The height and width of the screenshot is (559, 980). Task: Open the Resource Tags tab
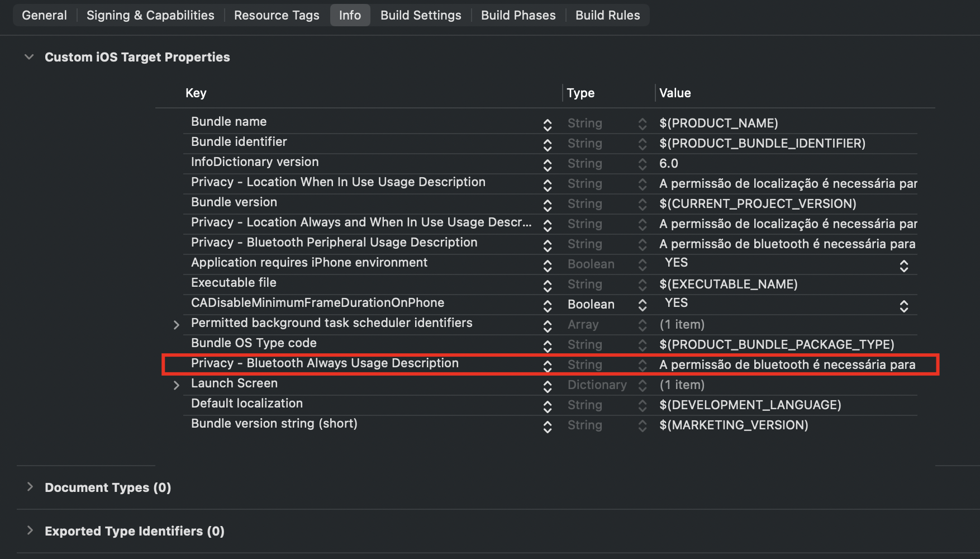click(277, 15)
